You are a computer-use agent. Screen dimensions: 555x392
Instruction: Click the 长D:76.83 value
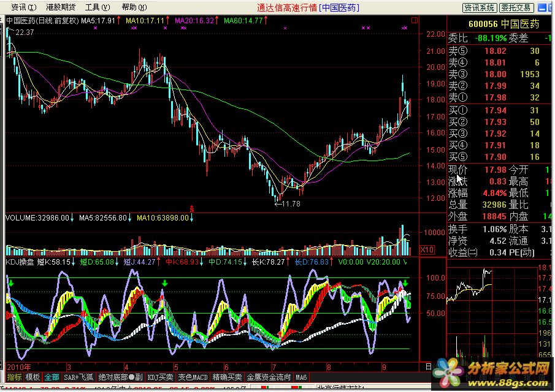pos(312,262)
